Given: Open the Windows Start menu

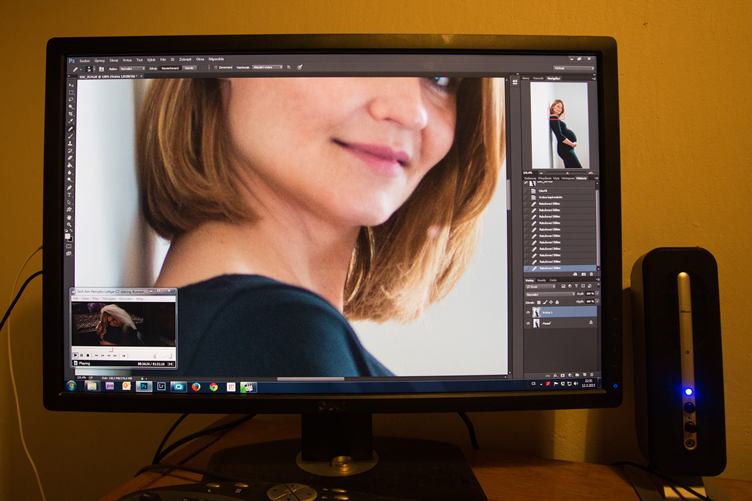Looking at the screenshot, I should (71, 386).
